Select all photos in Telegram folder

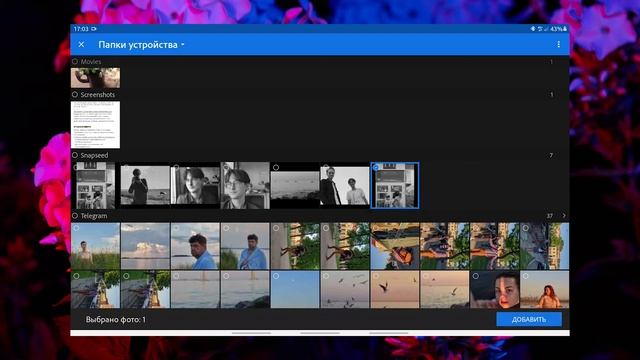tap(75, 216)
